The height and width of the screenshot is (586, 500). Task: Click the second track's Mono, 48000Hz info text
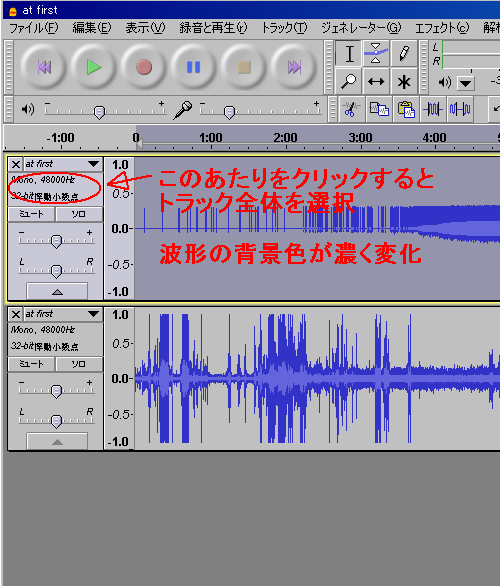43,330
